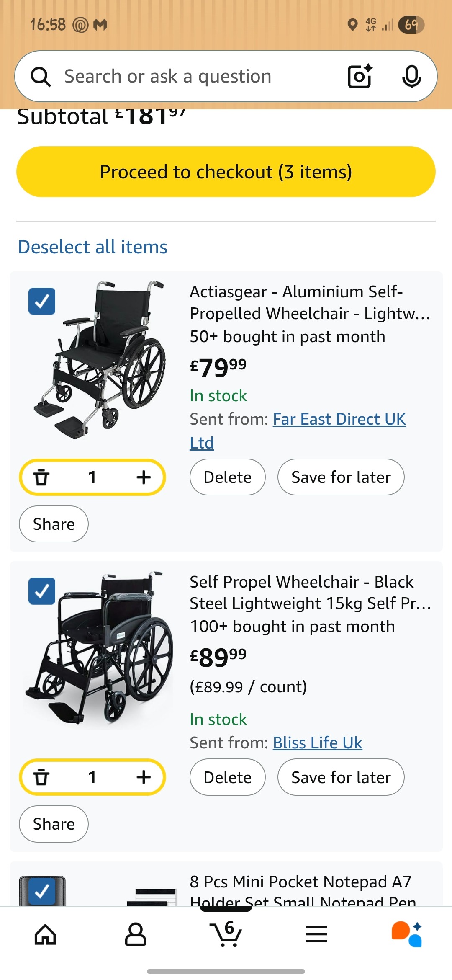Uncheck the Mini Pocket Notepad checkbox

click(42, 891)
